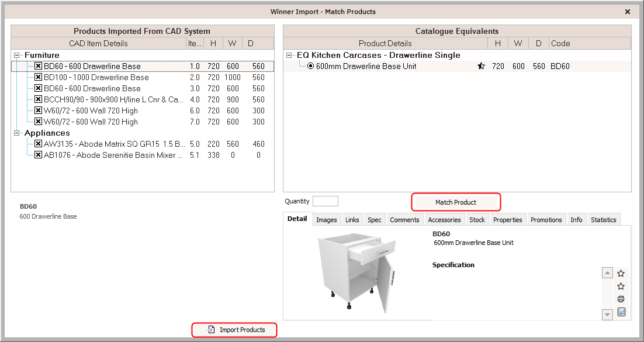Click the star icon directly above the printer icon
Screen dimensions: 644x342
(x=621, y=286)
